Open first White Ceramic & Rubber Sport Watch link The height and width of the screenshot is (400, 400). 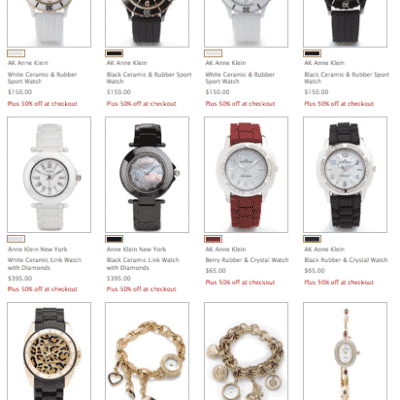click(42, 78)
